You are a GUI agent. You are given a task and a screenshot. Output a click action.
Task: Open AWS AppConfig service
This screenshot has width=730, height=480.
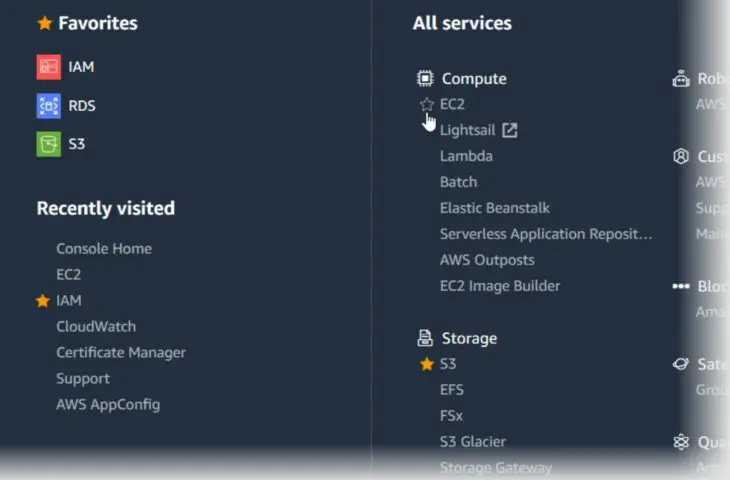coord(108,405)
